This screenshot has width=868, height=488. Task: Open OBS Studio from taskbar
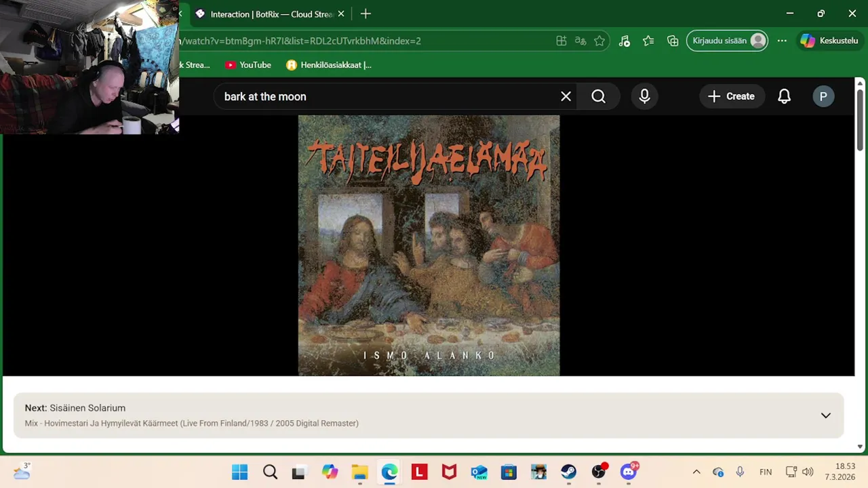click(598, 472)
